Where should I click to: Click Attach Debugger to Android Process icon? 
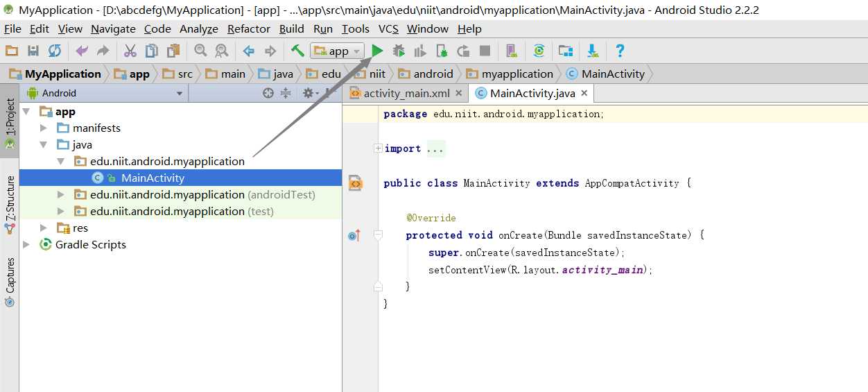pos(442,51)
